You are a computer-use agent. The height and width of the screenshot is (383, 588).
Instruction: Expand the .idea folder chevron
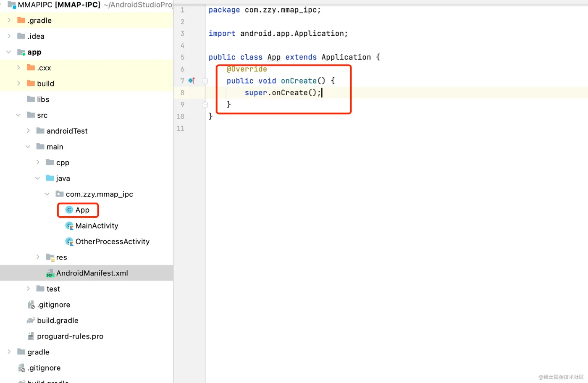point(9,36)
